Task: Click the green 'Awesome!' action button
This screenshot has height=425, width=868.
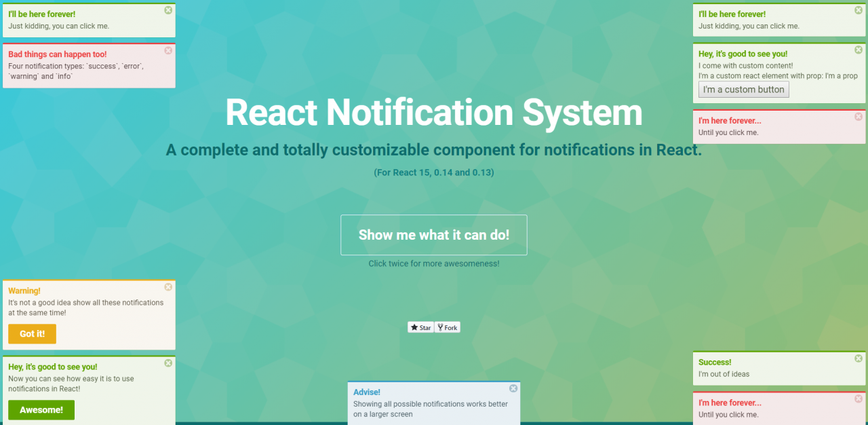Action: [41, 410]
